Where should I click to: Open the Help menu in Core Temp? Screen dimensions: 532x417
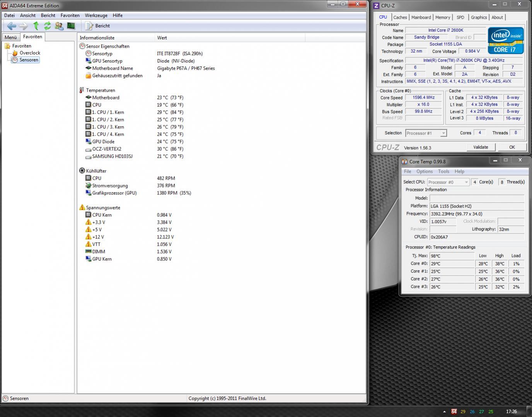tap(459, 172)
